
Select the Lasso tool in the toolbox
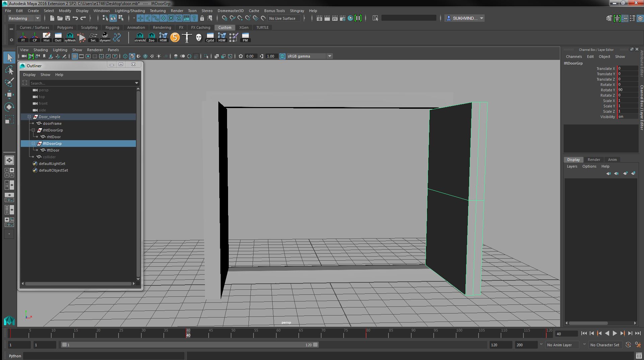coord(9,71)
